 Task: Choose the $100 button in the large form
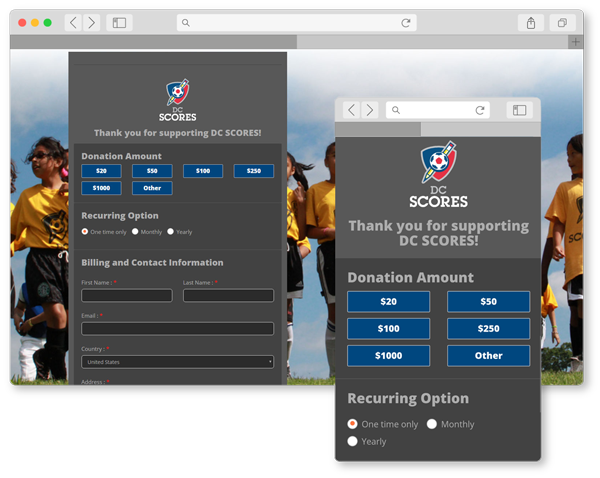203,171
